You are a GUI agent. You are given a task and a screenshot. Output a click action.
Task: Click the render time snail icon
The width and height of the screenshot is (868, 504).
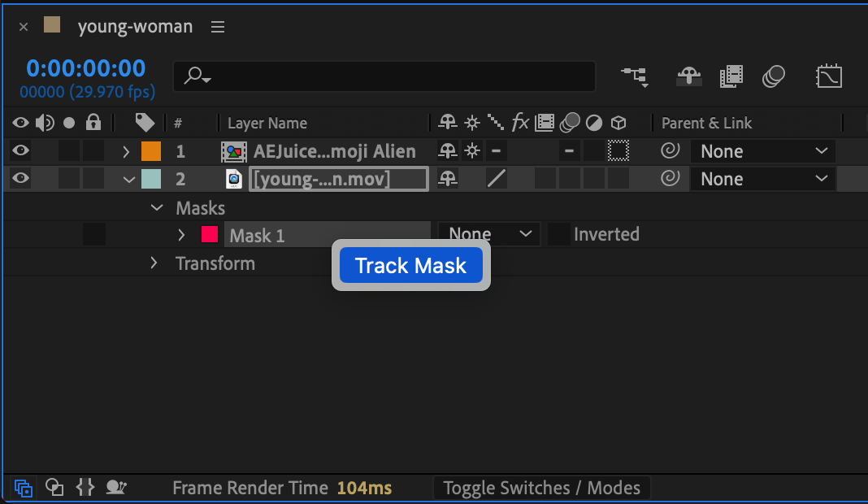pos(117,488)
